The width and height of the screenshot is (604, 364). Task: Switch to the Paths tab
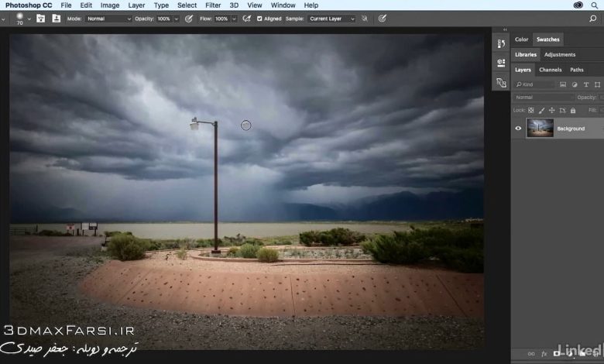click(x=577, y=70)
